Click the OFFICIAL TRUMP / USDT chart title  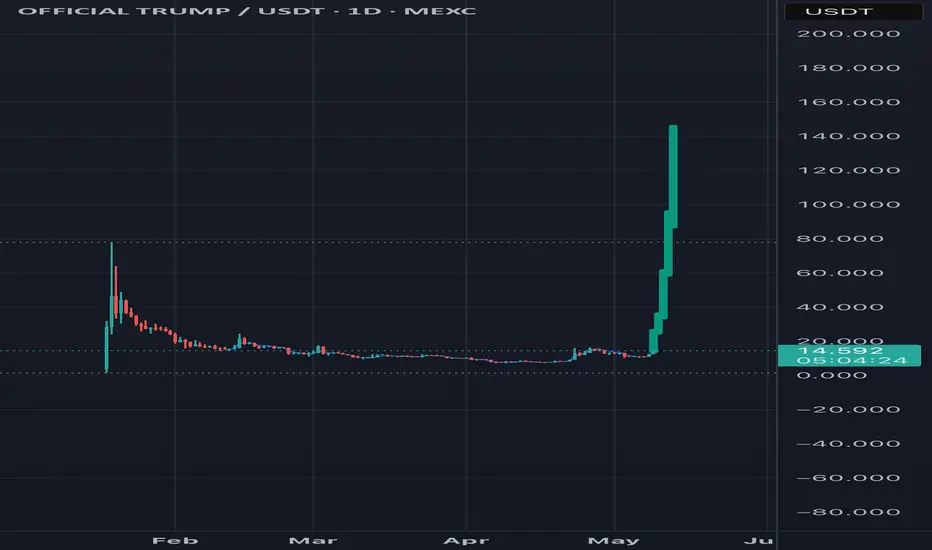click(247, 11)
